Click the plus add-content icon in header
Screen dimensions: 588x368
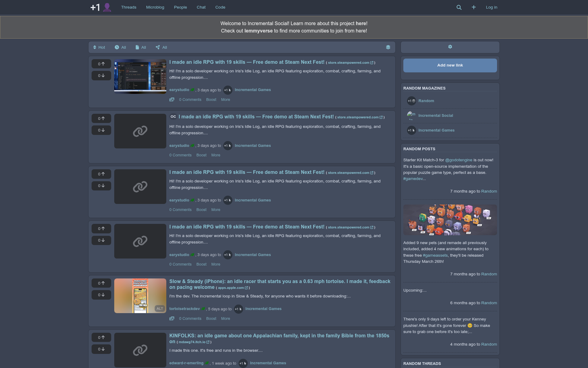click(x=473, y=7)
